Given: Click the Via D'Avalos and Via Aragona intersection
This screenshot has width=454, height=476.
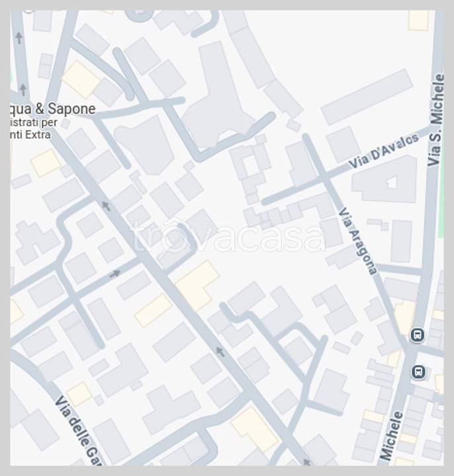Looking at the screenshot, I should pyautogui.click(x=324, y=175).
